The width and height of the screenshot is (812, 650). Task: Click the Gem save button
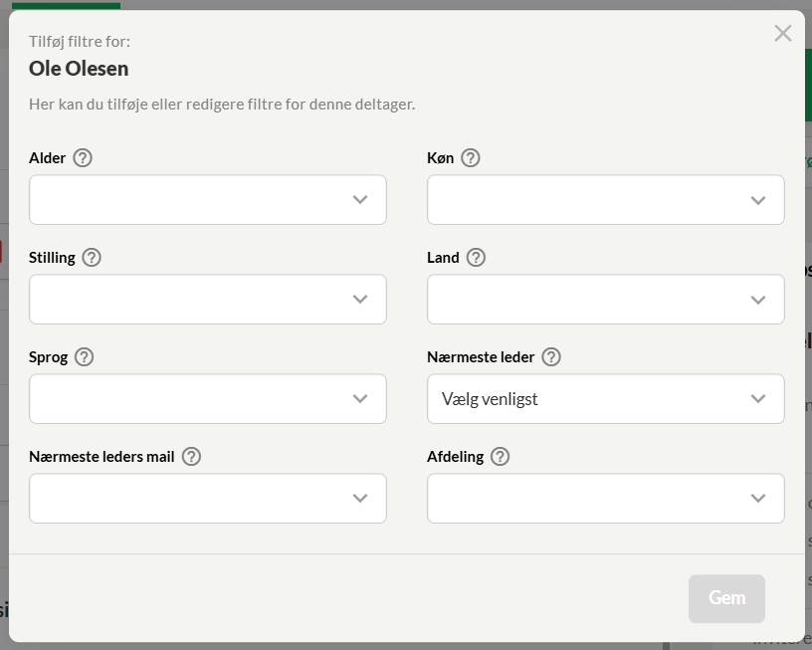(726, 598)
